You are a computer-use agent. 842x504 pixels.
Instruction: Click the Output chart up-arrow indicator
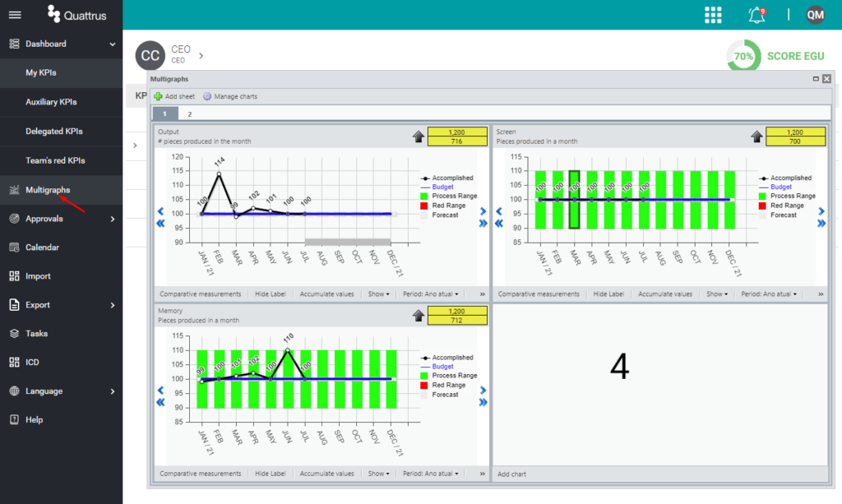pos(419,136)
